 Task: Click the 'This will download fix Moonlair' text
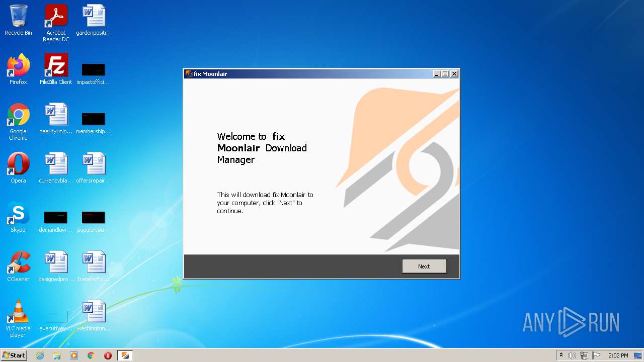[265, 203]
